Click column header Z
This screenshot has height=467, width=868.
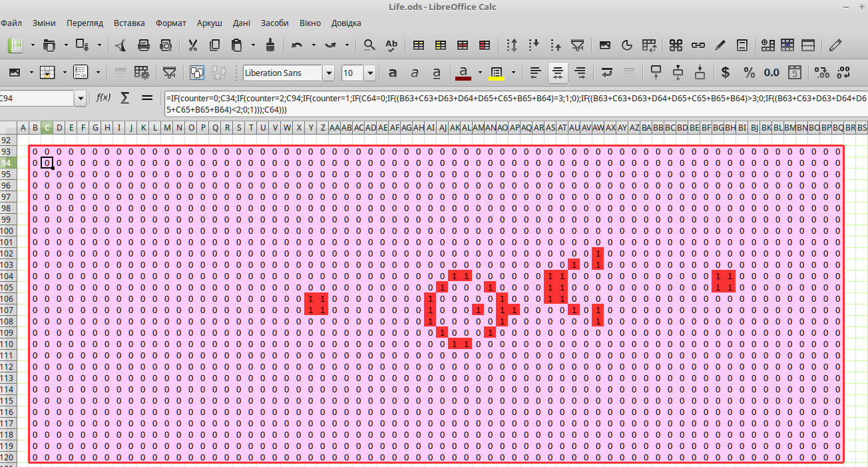click(x=323, y=127)
